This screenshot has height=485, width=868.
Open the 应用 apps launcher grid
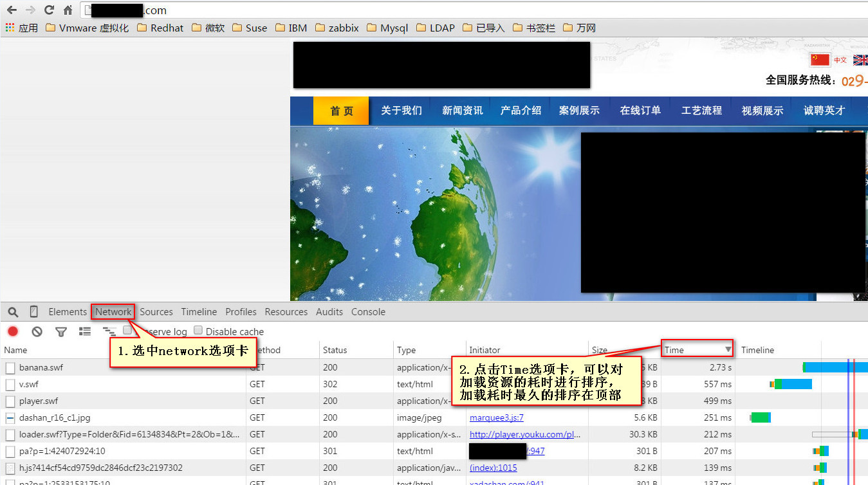[x=10, y=28]
